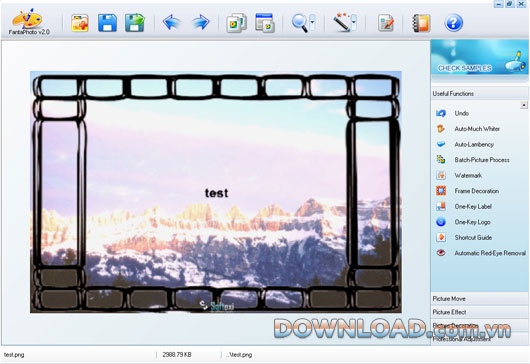Expand the Professional Adjustment section

tap(479, 339)
